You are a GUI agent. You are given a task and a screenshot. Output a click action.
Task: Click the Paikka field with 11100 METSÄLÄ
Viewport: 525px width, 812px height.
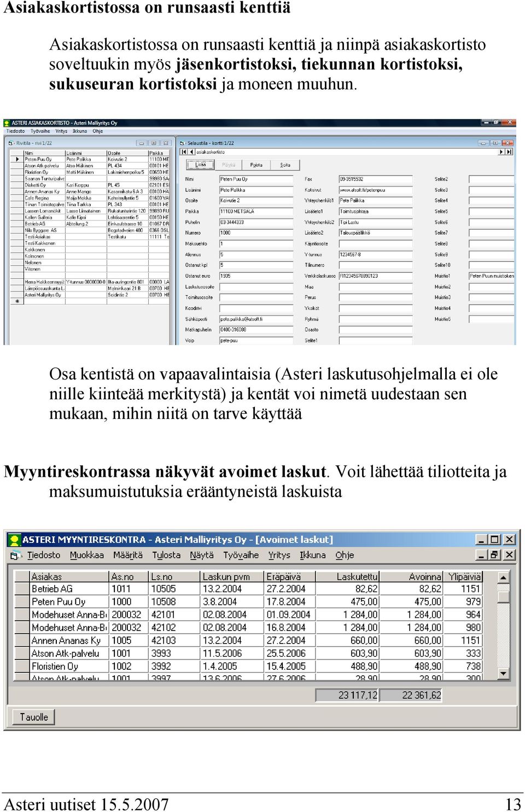point(256,212)
